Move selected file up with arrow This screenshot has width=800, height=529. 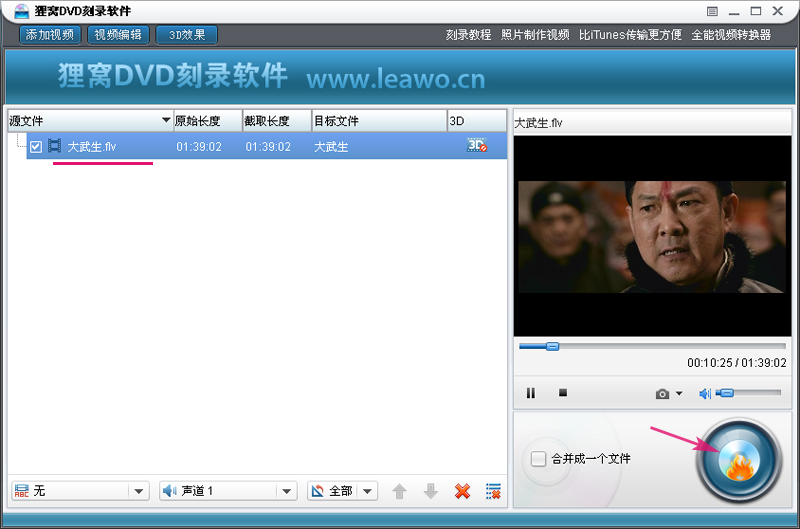pyautogui.click(x=399, y=491)
